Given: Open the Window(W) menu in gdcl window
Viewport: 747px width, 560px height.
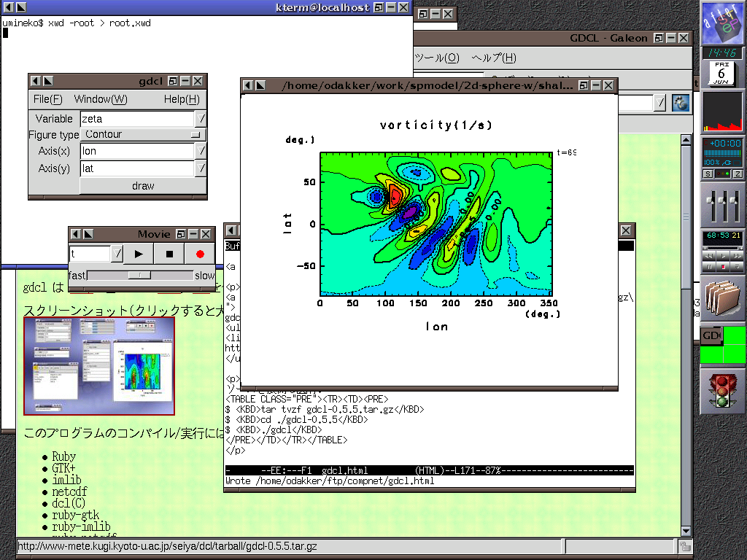Looking at the screenshot, I should click(101, 99).
